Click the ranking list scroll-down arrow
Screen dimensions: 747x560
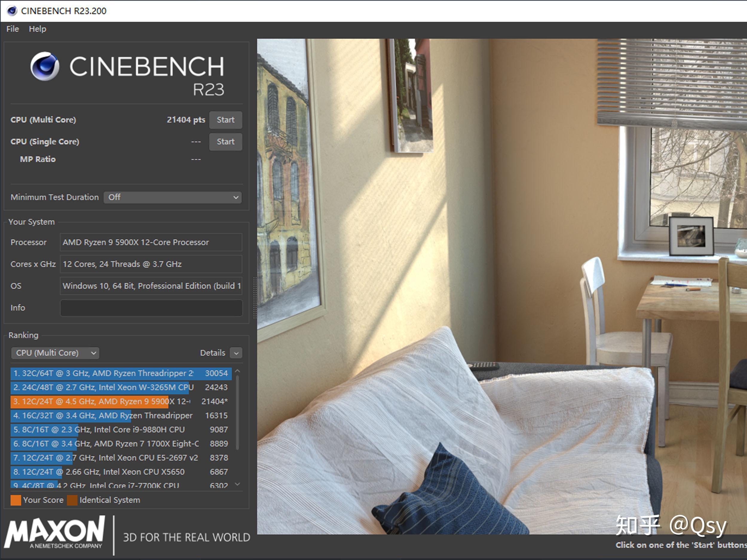[x=238, y=484]
